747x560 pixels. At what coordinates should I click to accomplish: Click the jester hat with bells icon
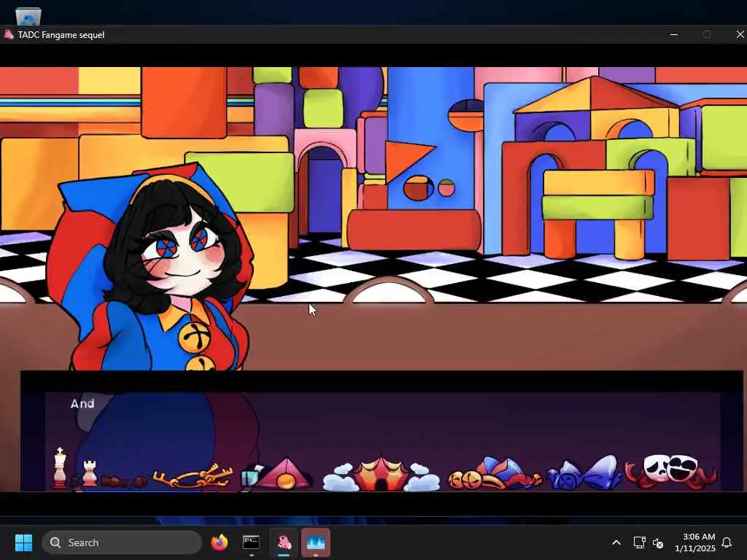point(495,473)
